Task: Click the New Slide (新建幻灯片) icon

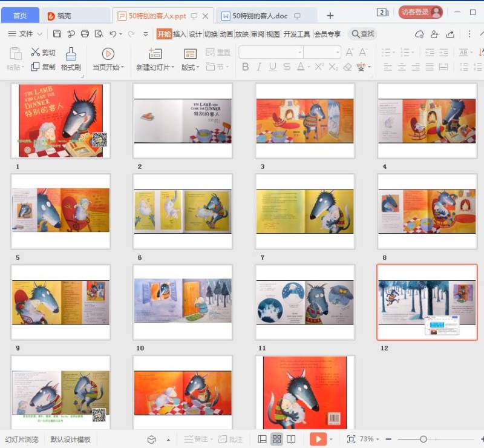Action: [x=155, y=54]
